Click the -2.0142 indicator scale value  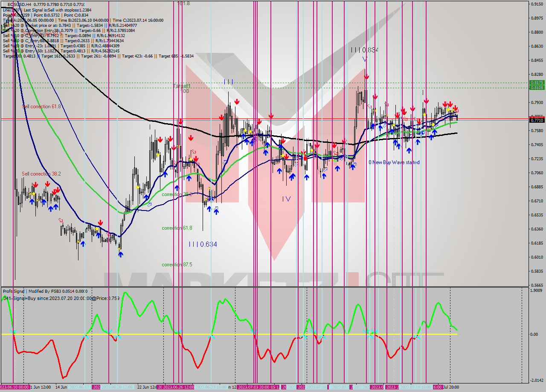pos(536,380)
